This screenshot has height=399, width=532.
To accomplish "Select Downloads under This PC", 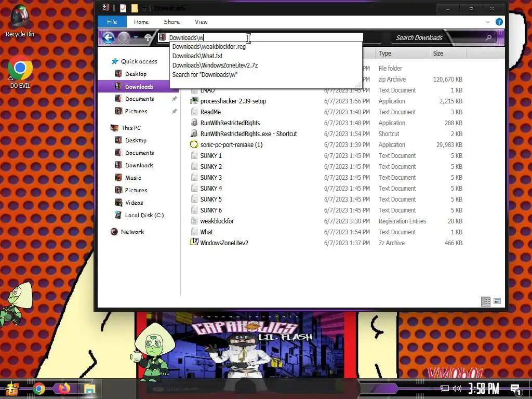I will pos(139,165).
